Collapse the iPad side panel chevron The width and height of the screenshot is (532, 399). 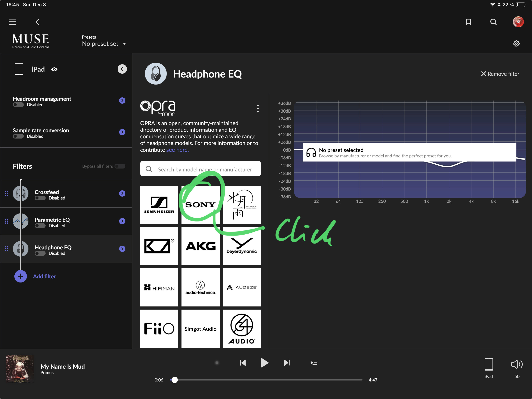click(x=122, y=69)
